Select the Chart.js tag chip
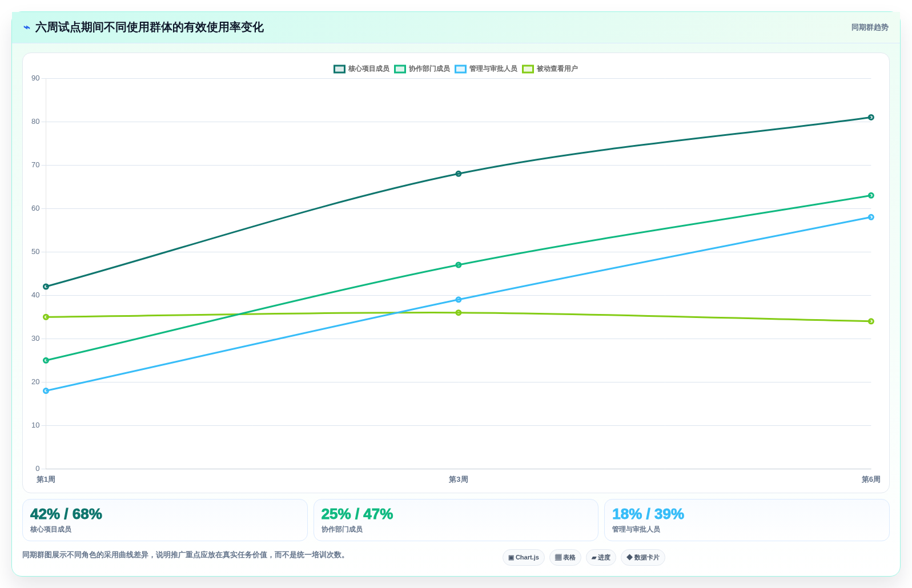 point(524,558)
